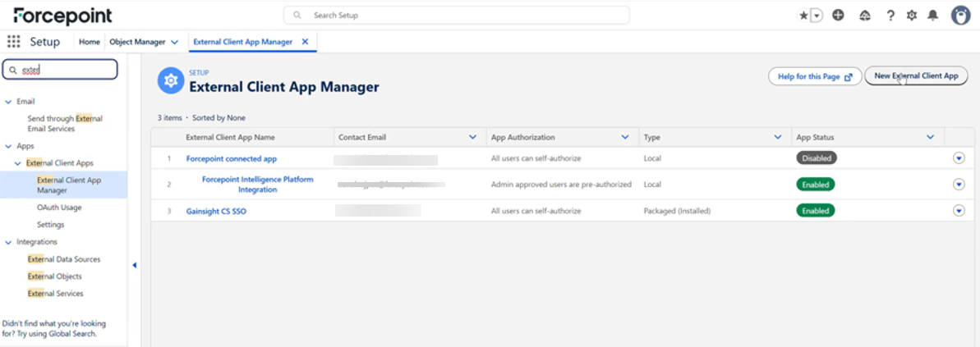Open the user profile avatar
This screenshot has width=980, height=347.
pos(960,16)
